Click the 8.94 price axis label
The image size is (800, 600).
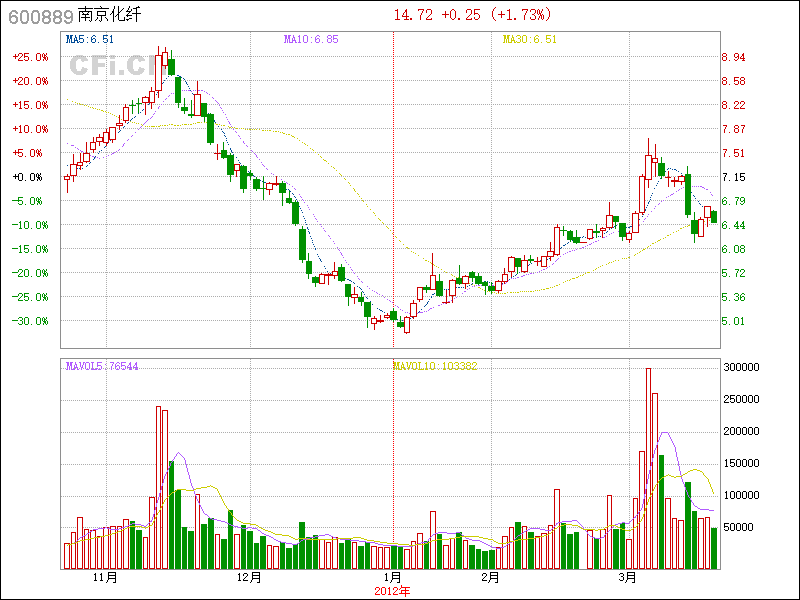click(x=733, y=57)
